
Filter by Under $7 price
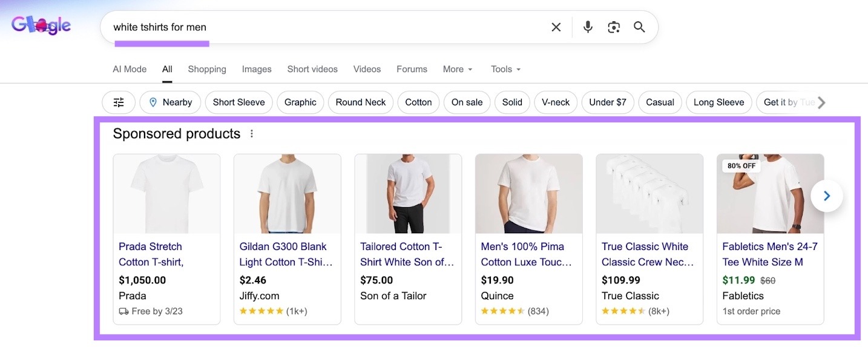608,102
